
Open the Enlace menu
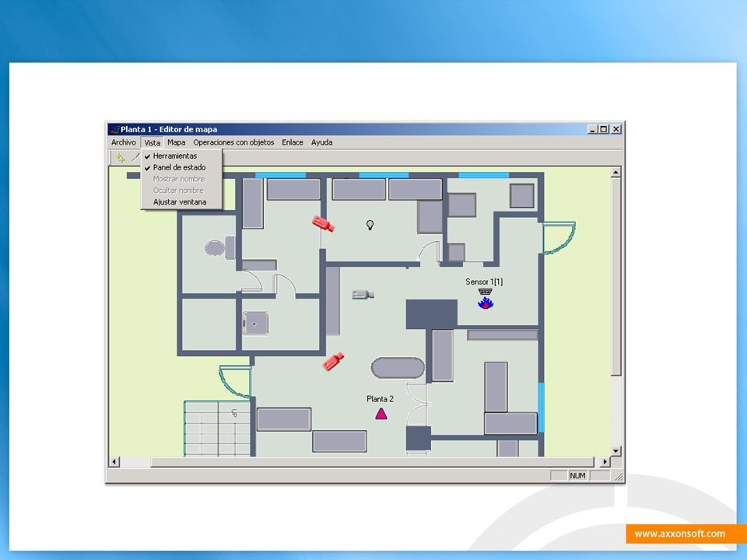point(293,142)
